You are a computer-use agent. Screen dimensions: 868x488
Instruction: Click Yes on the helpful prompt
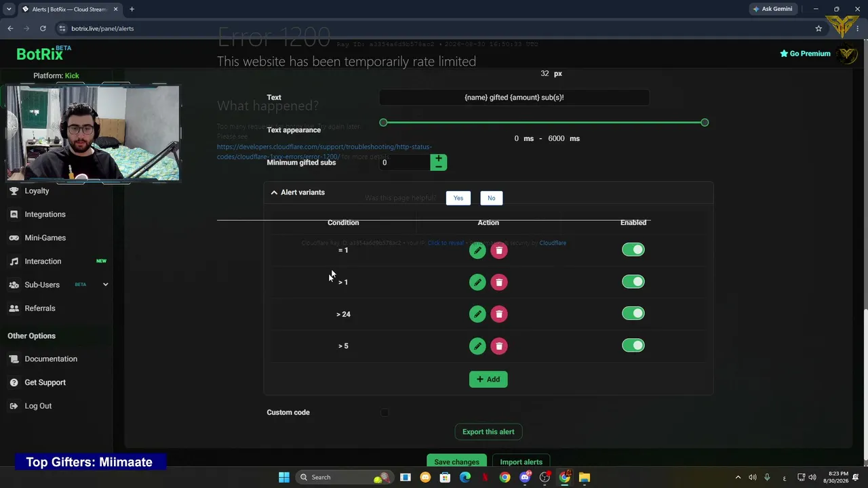tap(458, 198)
